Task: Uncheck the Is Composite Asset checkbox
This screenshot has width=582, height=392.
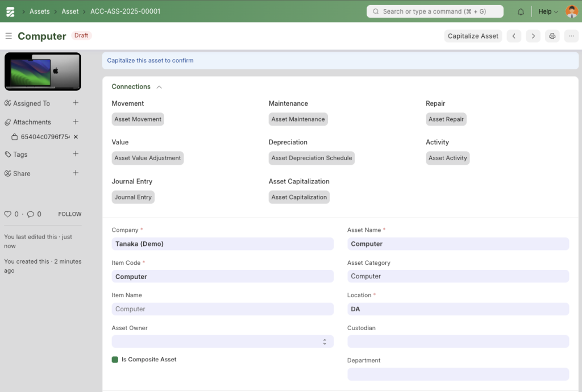Action: (115, 360)
